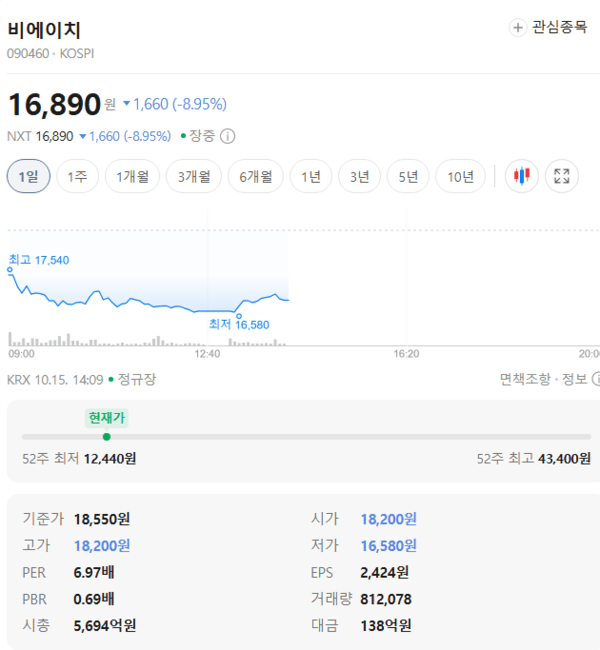The width and height of the screenshot is (600, 650).
Task: Click 52주 최저 12,440원 value
Action: point(79,459)
